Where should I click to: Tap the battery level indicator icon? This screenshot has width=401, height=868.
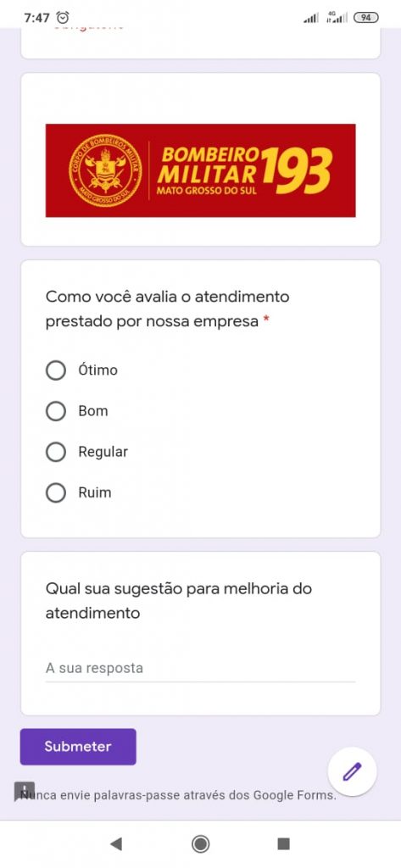pyautogui.click(x=366, y=18)
